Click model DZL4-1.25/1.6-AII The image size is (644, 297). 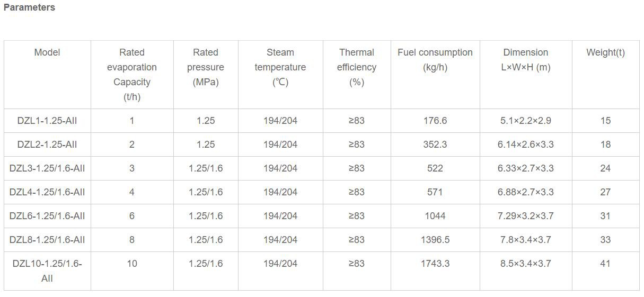(47, 192)
